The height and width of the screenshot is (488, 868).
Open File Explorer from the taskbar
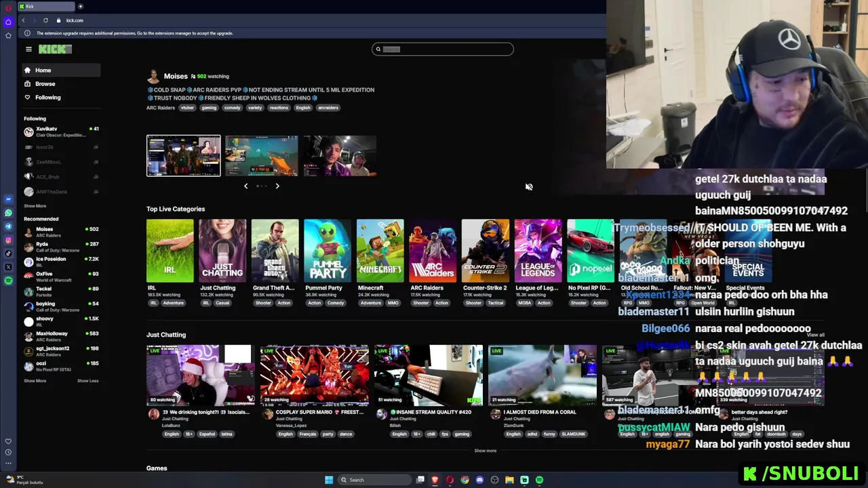tap(509, 480)
